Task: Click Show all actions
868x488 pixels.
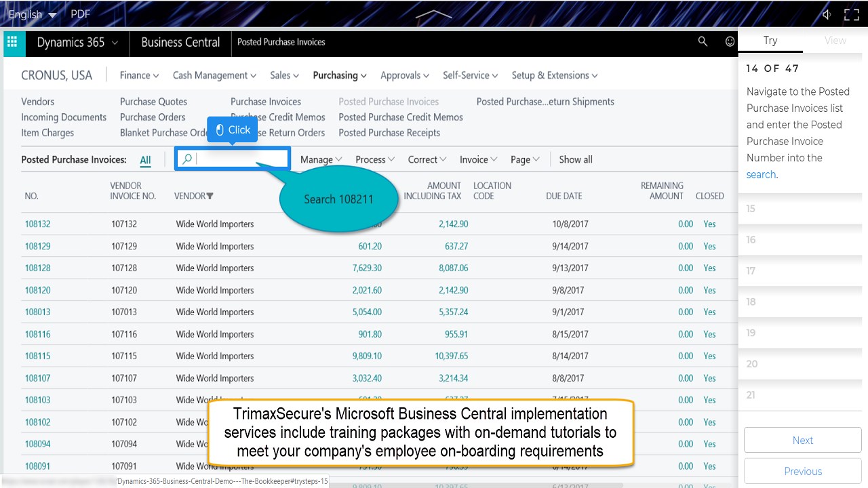Action: pyautogui.click(x=576, y=160)
